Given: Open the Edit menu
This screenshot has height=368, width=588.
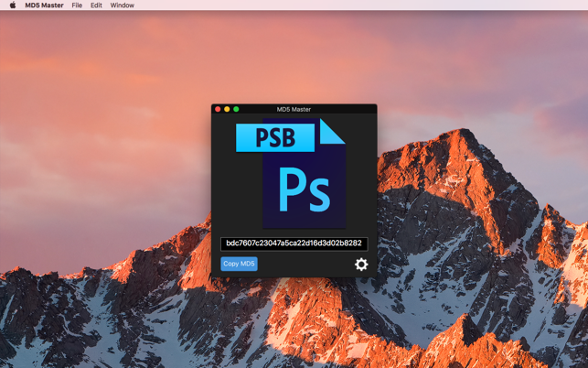Looking at the screenshot, I should [96, 5].
